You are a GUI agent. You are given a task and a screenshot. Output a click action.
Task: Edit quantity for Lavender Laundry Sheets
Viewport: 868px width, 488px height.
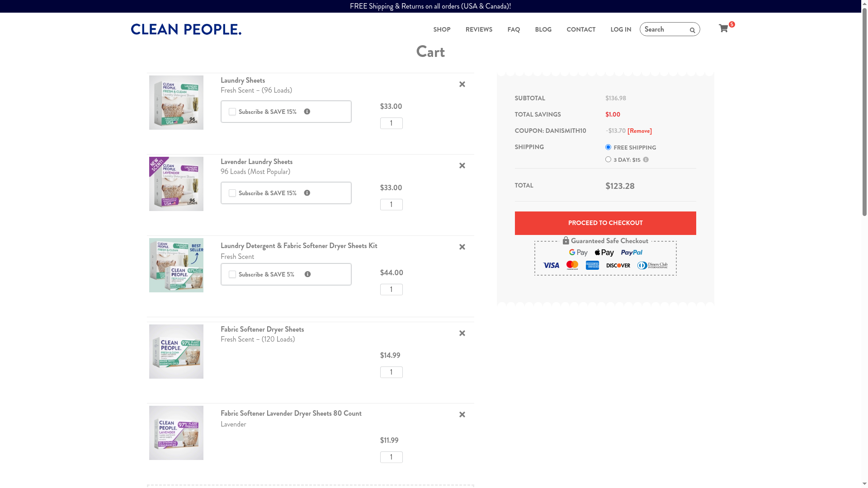coord(392,205)
